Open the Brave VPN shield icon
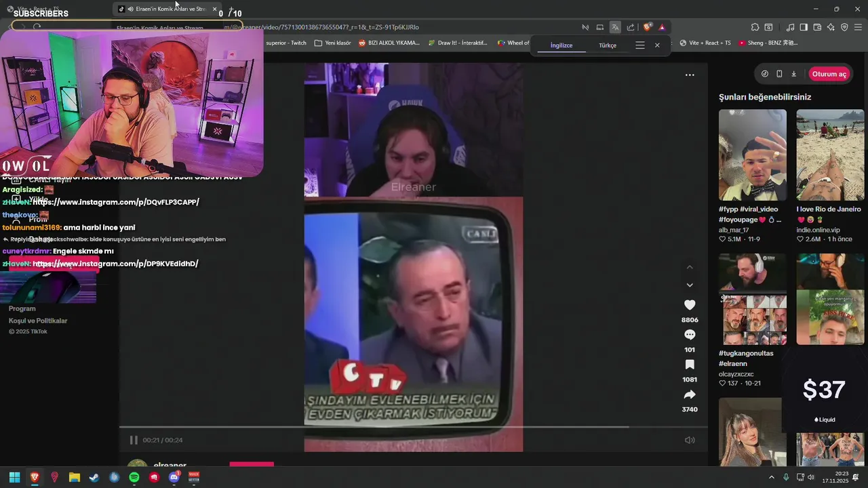Screen dimensions: 868x488 pyautogui.click(x=844, y=27)
